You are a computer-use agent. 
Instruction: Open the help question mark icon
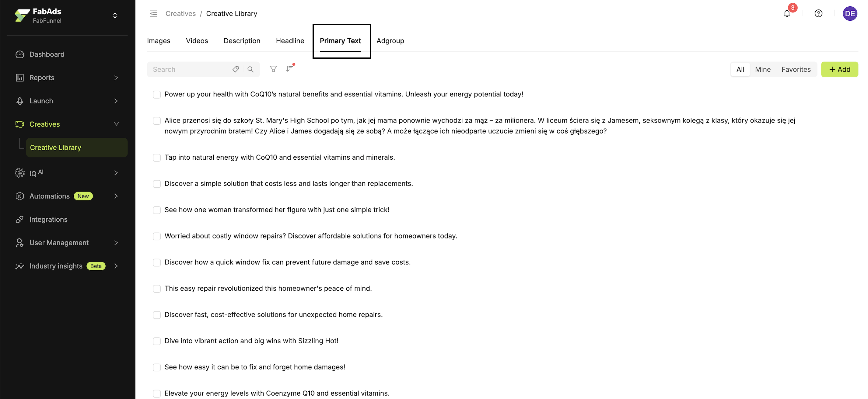click(818, 13)
